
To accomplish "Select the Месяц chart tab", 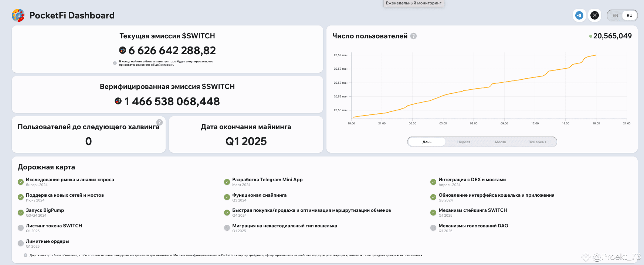I will 501,142.
